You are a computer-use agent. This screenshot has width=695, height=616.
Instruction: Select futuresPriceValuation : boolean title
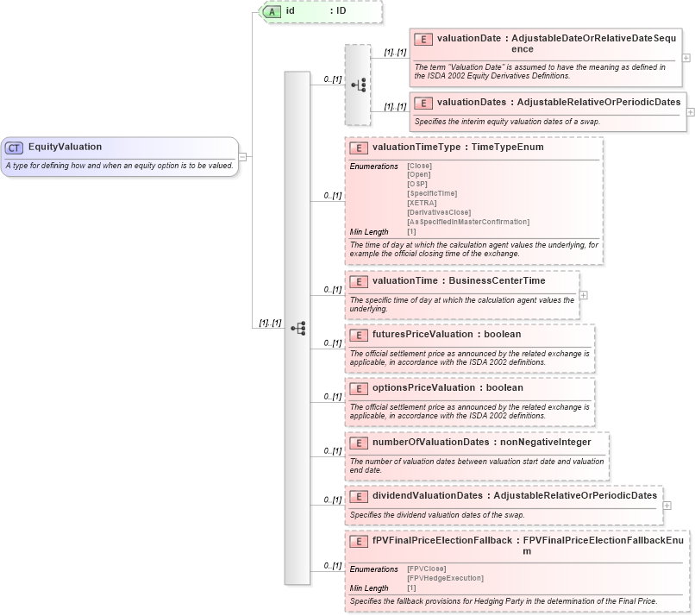447,335
